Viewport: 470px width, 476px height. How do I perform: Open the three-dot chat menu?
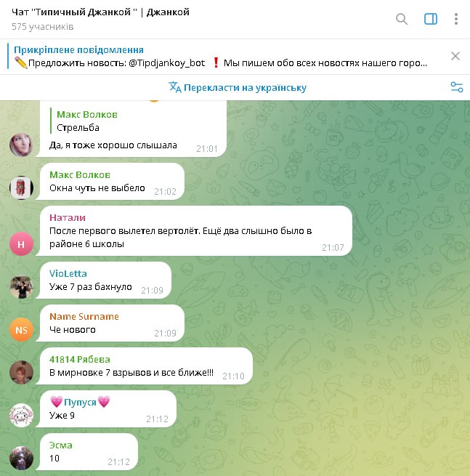(x=455, y=19)
